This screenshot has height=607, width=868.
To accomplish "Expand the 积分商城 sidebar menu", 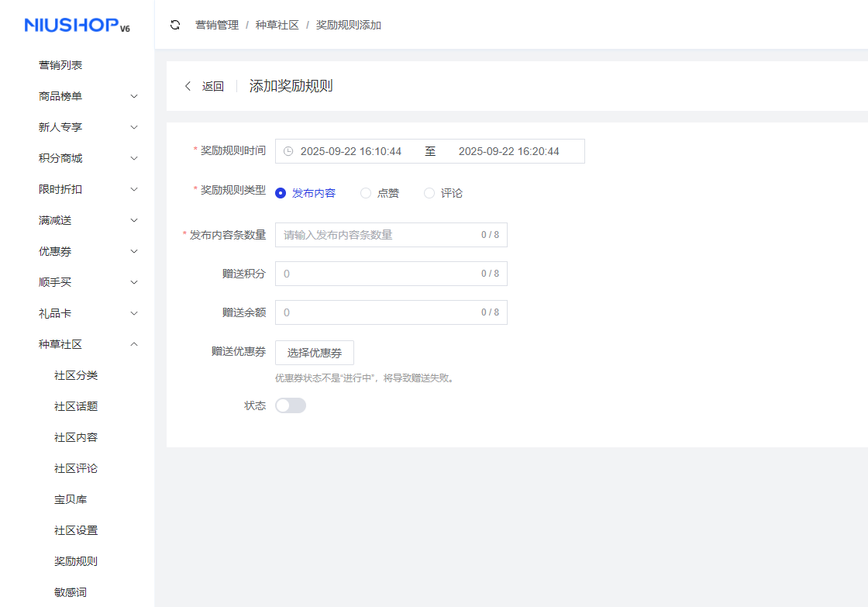I will point(85,157).
